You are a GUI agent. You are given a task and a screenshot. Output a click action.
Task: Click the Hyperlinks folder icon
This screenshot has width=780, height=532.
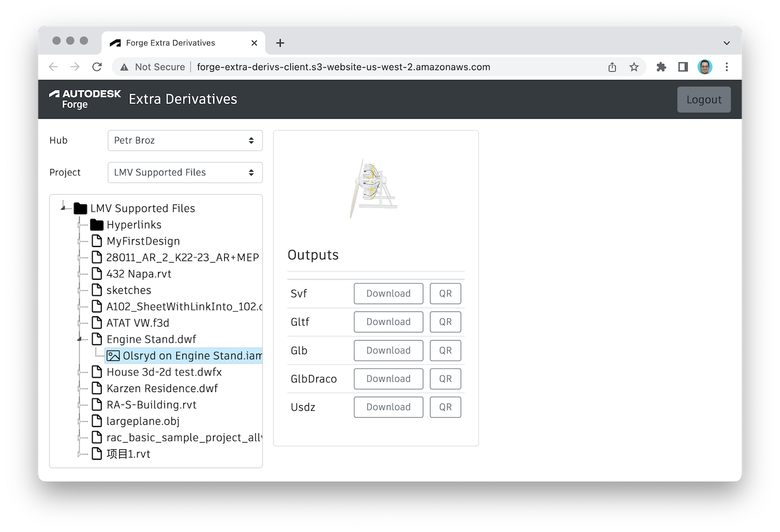(x=97, y=225)
